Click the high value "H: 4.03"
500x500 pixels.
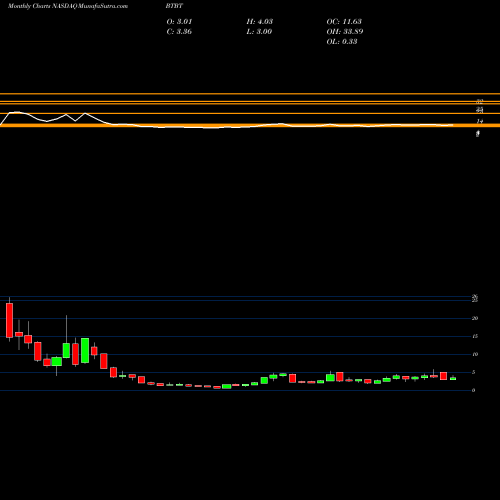click(x=260, y=22)
